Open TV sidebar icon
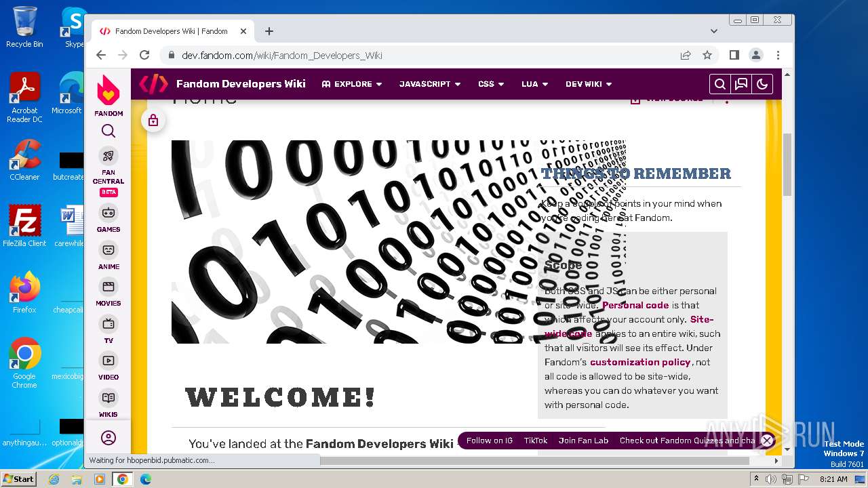This screenshot has width=868, height=488. (108, 324)
